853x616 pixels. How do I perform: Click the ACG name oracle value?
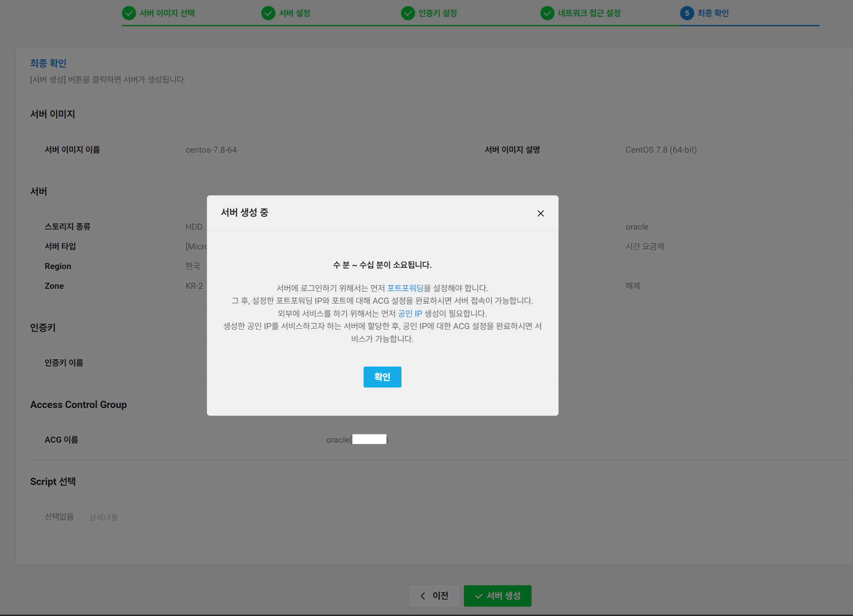click(x=338, y=440)
